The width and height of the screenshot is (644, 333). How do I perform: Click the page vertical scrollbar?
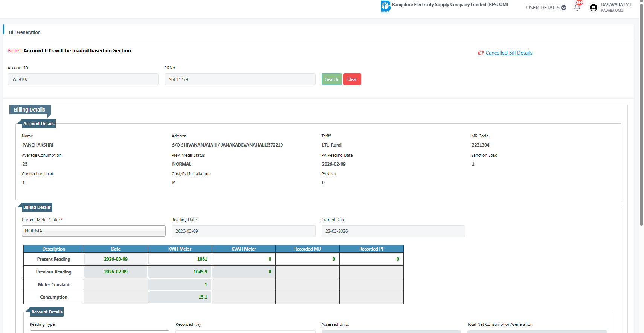(641, 113)
